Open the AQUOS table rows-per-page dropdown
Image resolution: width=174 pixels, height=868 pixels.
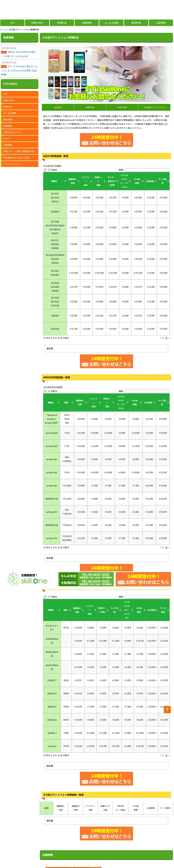point(46,170)
